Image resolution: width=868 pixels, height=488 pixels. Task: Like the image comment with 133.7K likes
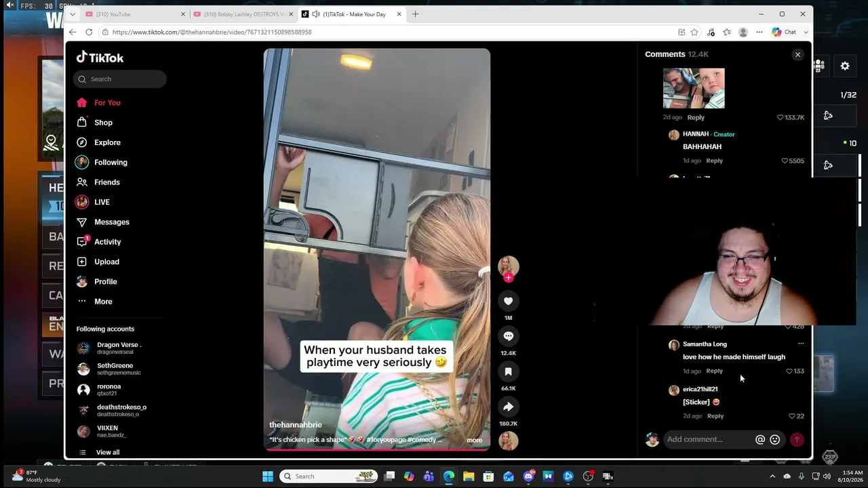780,117
